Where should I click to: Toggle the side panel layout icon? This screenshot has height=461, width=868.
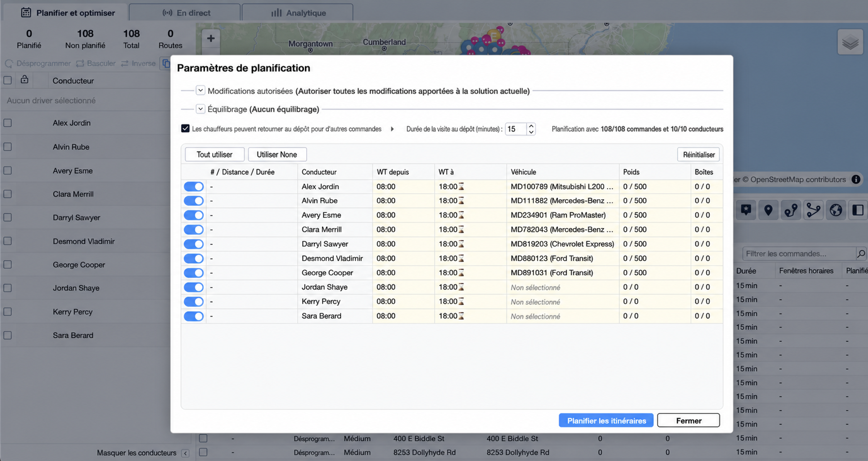858,210
